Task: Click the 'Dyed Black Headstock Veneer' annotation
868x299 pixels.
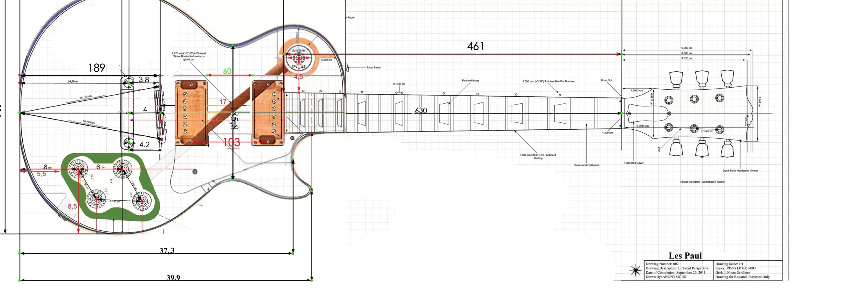Action: click(740, 170)
